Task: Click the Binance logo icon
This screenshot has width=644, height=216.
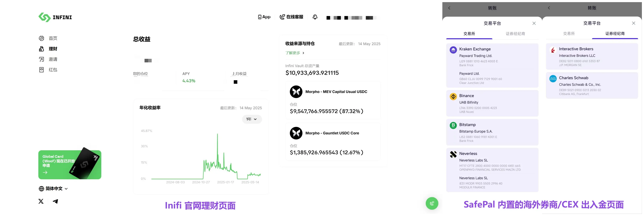Action: click(453, 96)
